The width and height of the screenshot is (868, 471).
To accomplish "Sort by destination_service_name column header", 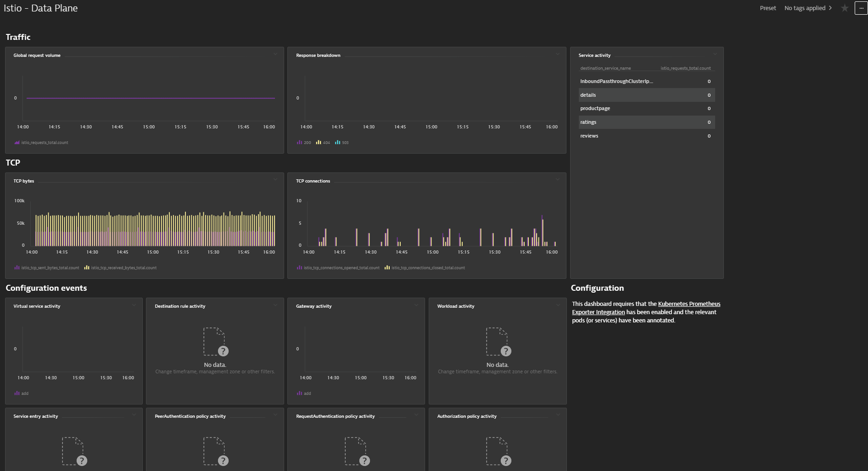I will (605, 68).
